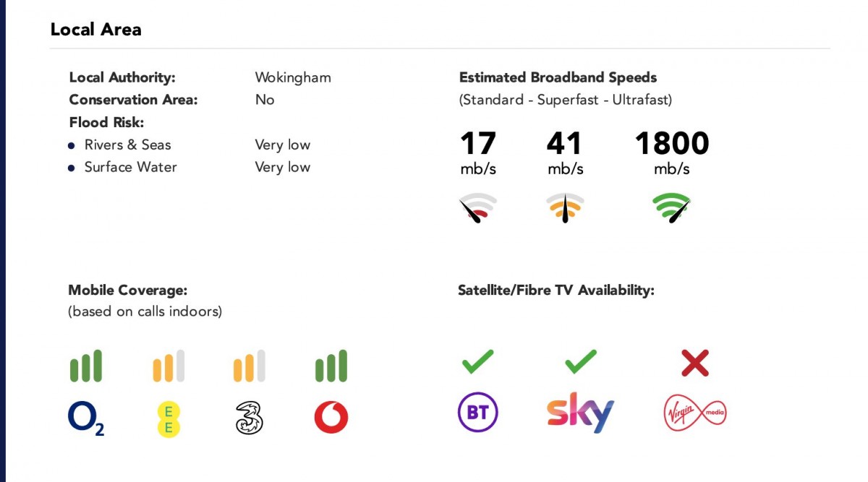Click the Vodafone signal strength bars
Image resolution: width=868 pixels, height=482 pixels.
[x=331, y=366]
